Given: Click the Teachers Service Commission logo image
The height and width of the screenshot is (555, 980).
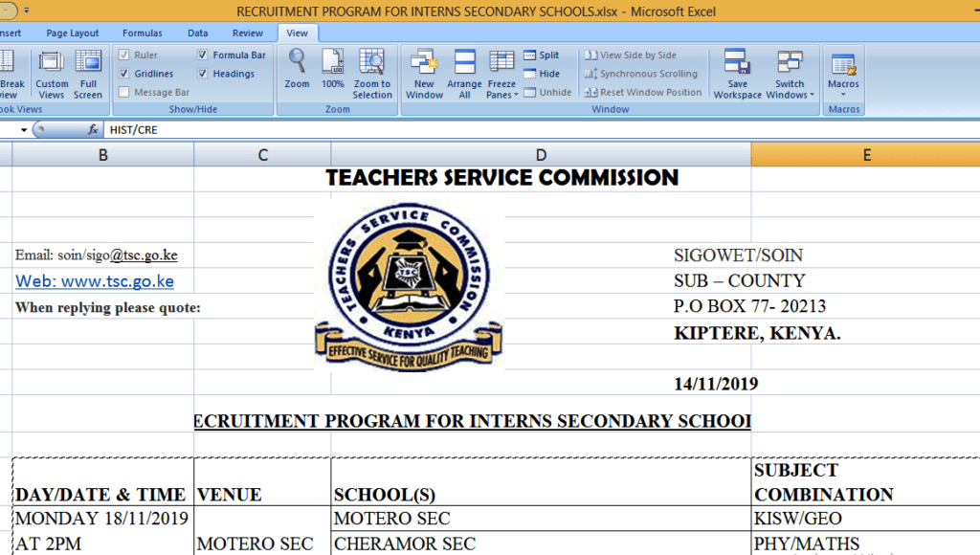Looking at the screenshot, I should coord(409,286).
